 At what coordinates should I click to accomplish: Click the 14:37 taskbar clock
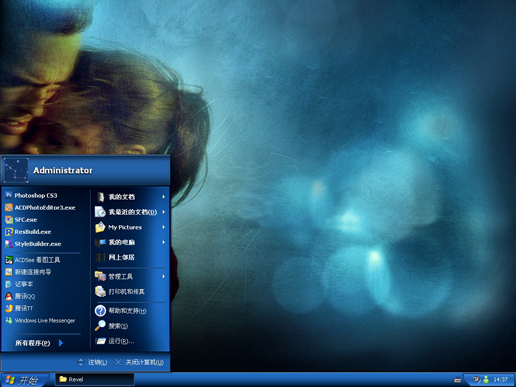pos(500,380)
